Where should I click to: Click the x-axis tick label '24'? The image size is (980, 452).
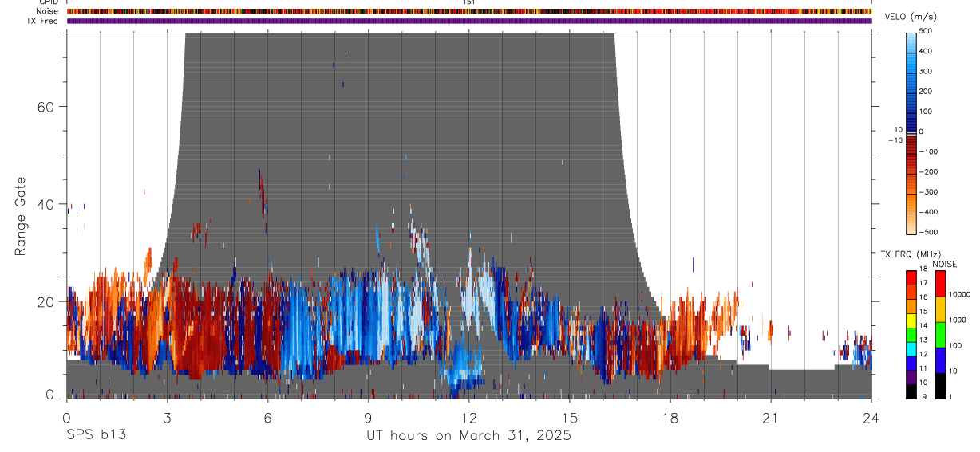pyautogui.click(x=871, y=418)
